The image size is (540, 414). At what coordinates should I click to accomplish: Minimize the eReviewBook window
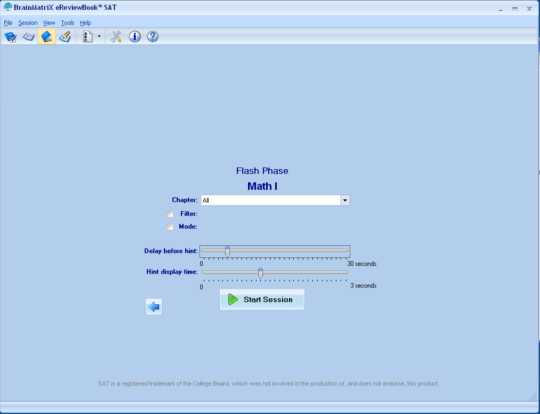tap(500, 9)
